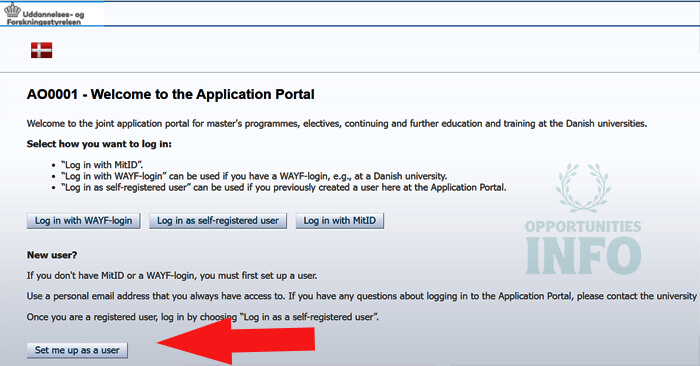Click the bullet "Log in with MitID".
700x366 pixels.
102,165
